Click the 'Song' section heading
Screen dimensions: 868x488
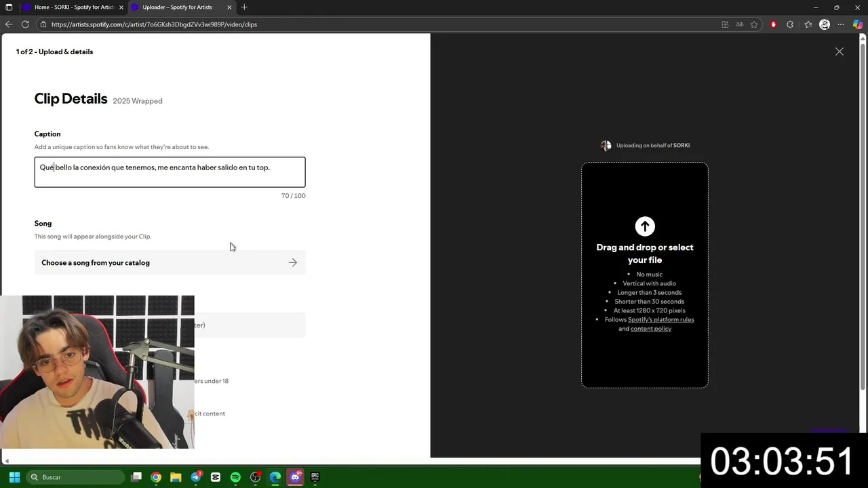coord(43,224)
